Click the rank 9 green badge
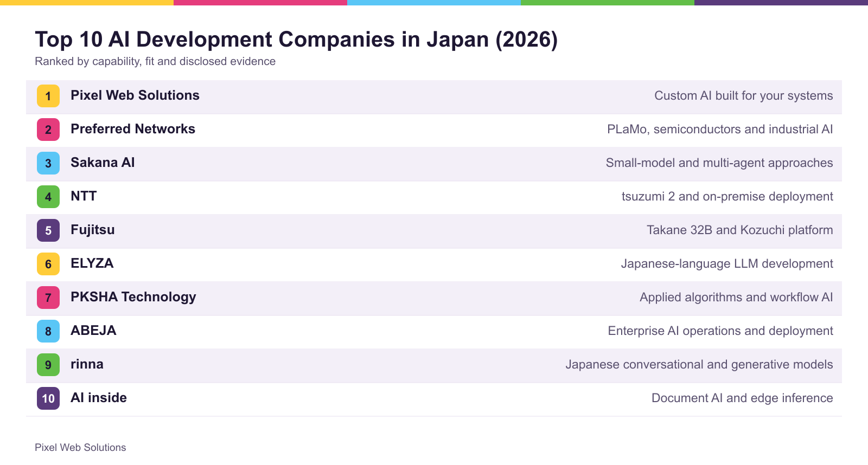 pos(48,365)
